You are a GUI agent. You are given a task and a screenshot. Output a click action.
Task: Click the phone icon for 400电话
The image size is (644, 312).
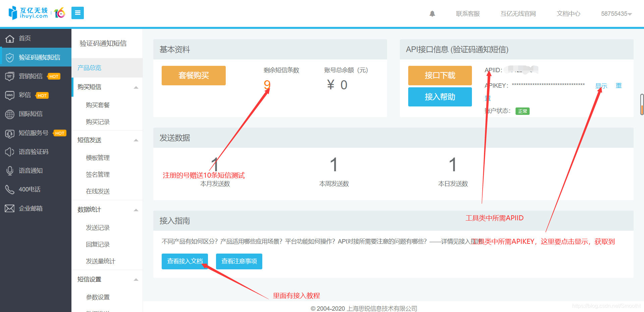10,189
